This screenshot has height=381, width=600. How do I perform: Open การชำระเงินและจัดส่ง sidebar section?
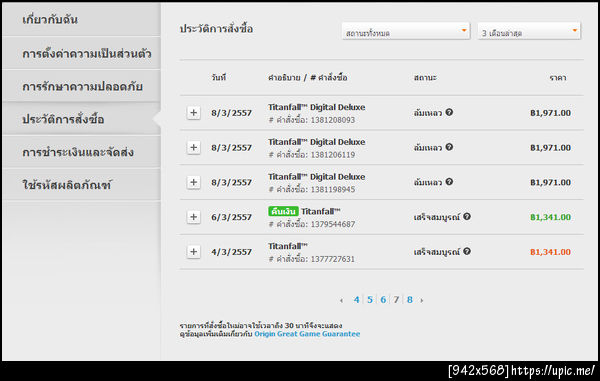point(81,152)
